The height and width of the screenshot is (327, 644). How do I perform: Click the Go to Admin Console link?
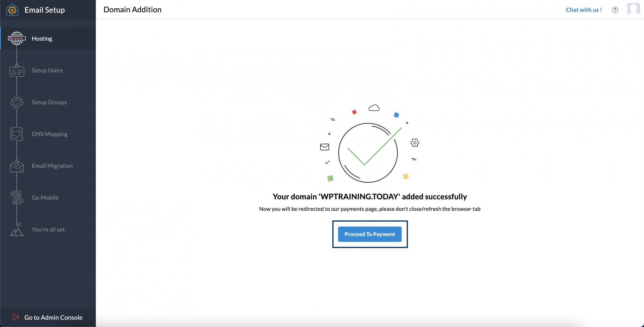53,318
